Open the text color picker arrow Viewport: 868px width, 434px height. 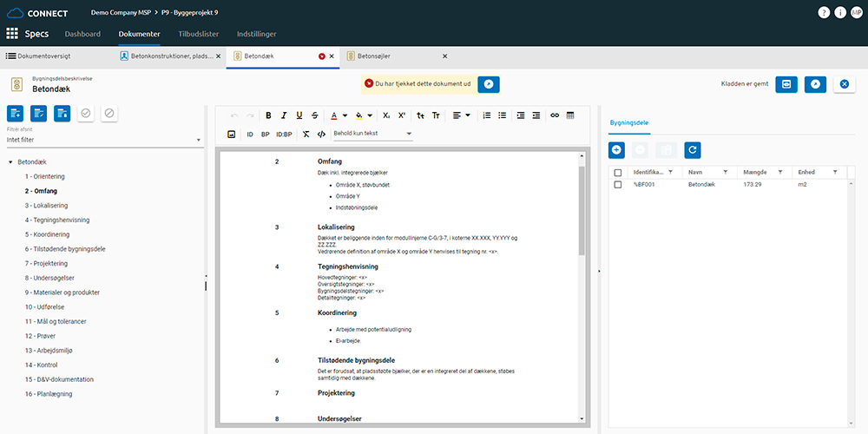[x=346, y=115]
